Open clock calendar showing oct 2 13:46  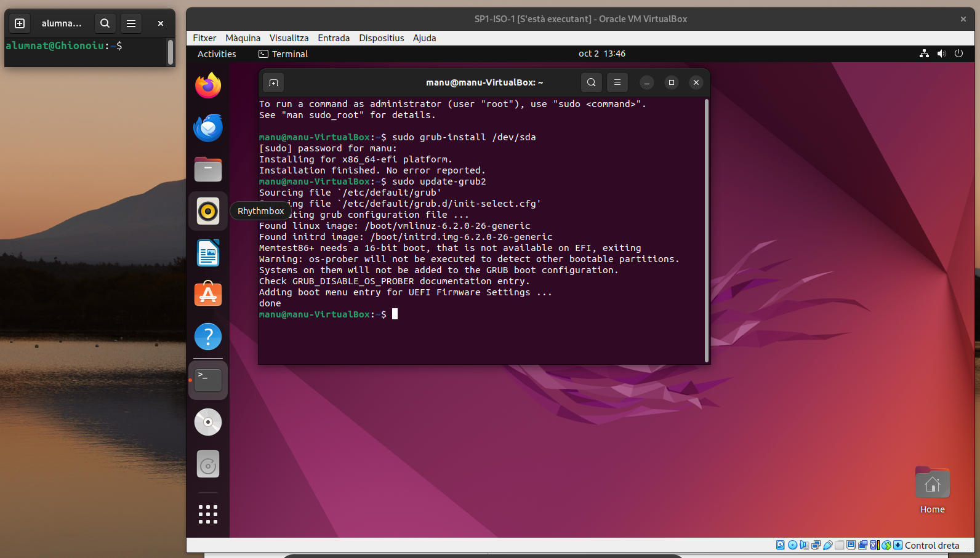(601, 54)
